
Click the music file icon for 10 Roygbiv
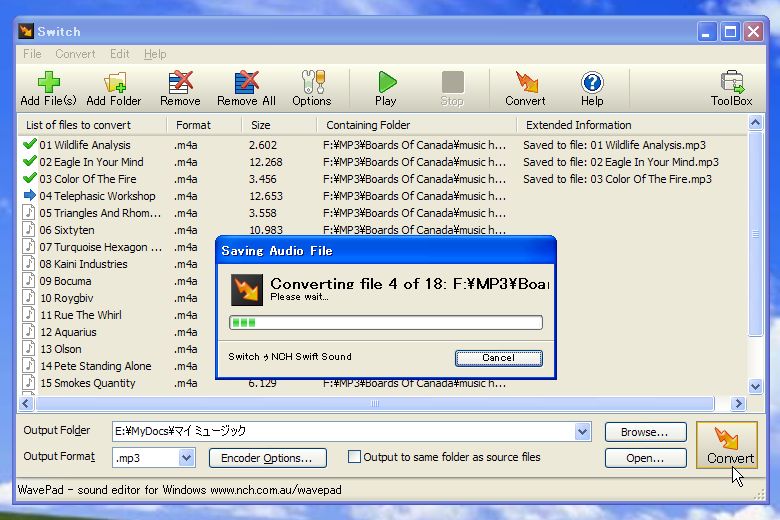pyautogui.click(x=29, y=298)
